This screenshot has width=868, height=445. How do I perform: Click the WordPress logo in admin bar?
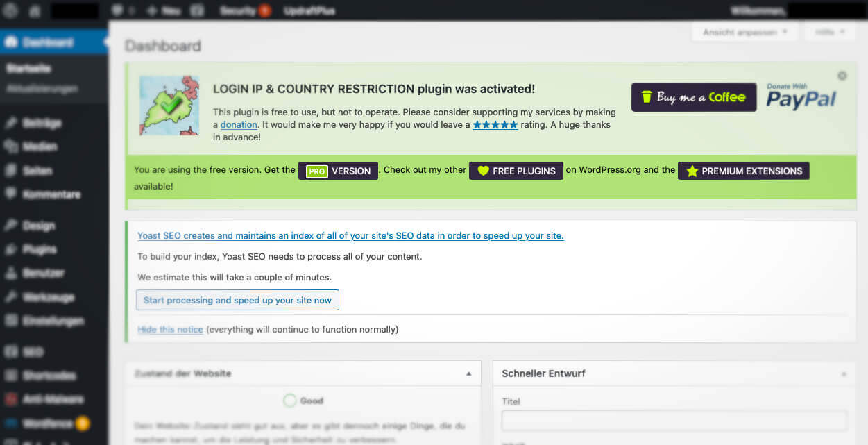(11, 11)
